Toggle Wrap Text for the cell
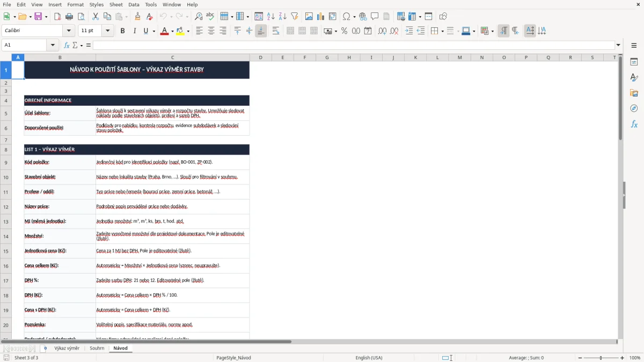644x362 pixels. (x=276, y=31)
